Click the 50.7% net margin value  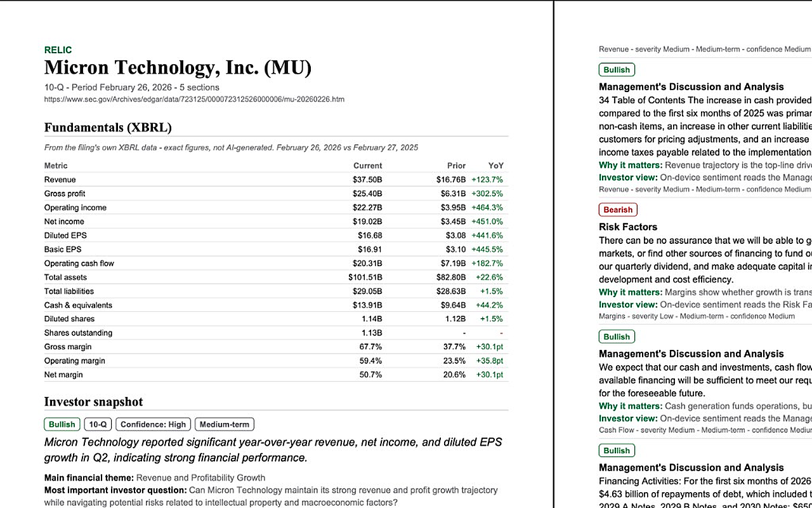point(370,375)
